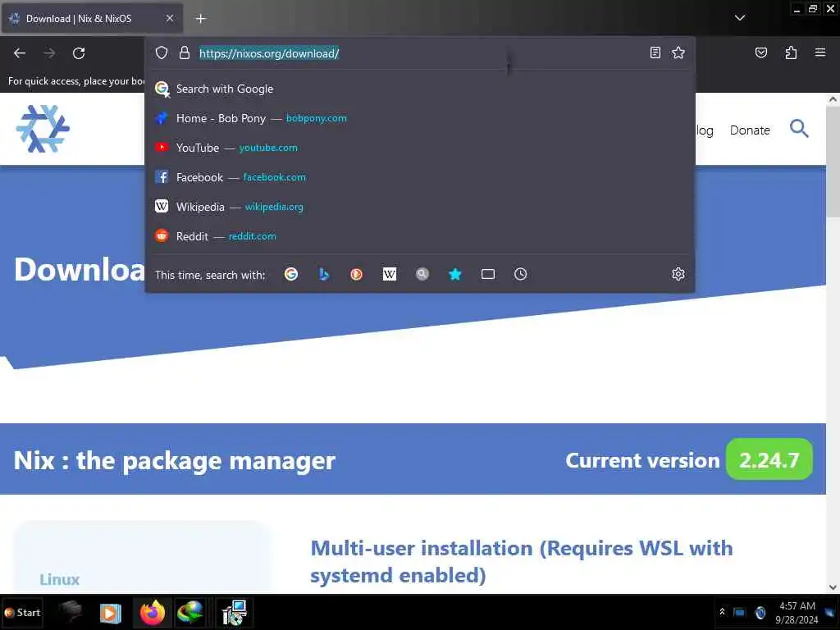Screen dimensions: 840x630
Task: Open tracking protection shield icon
Action: coord(162,52)
